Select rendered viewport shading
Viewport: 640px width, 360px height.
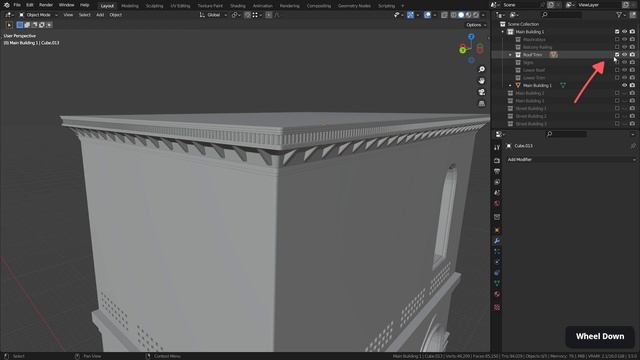coord(476,15)
